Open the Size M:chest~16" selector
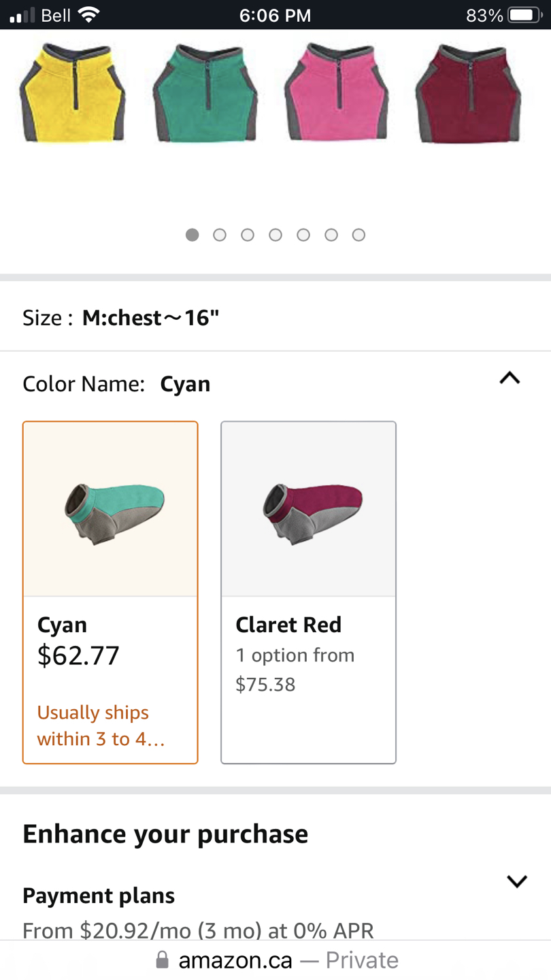The width and height of the screenshot is (551, 980). 275,318
